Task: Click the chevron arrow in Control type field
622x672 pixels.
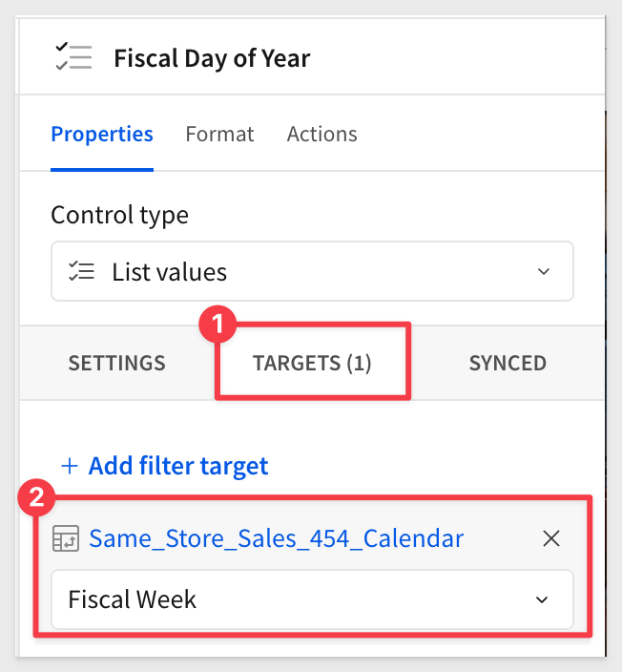Action: pyautogui.click(x=544, y=272)
